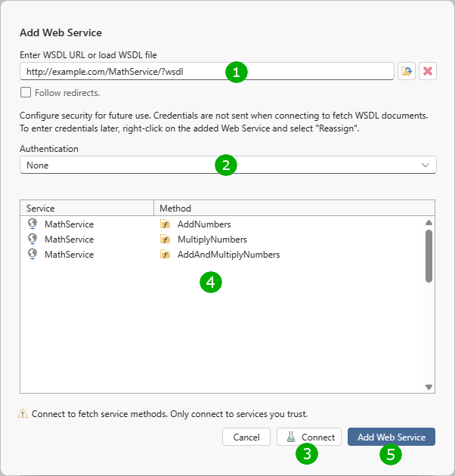
Task: Click globe icon in the AddAndMultiplyNumbers row
Action: (32, 254)
